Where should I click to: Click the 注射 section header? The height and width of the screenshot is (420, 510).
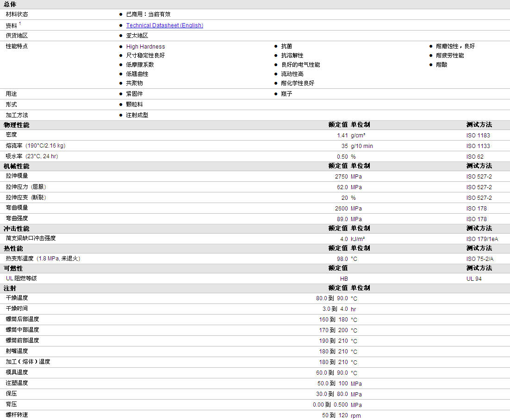coord(10,288)
